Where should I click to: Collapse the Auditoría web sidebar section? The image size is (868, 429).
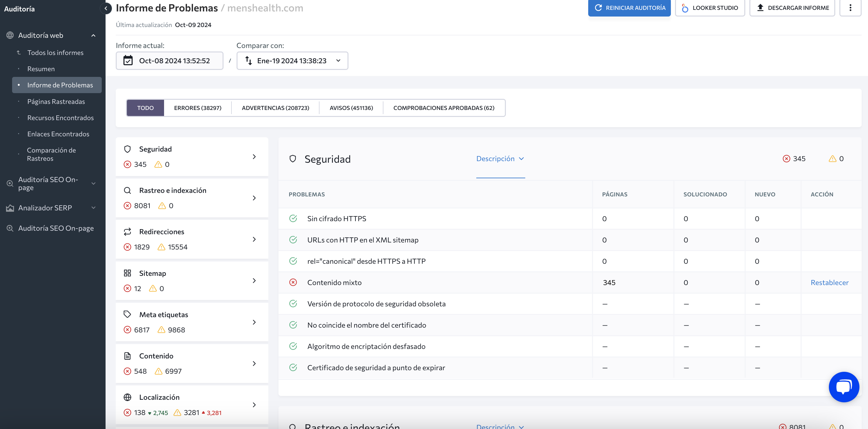(93, 35)
